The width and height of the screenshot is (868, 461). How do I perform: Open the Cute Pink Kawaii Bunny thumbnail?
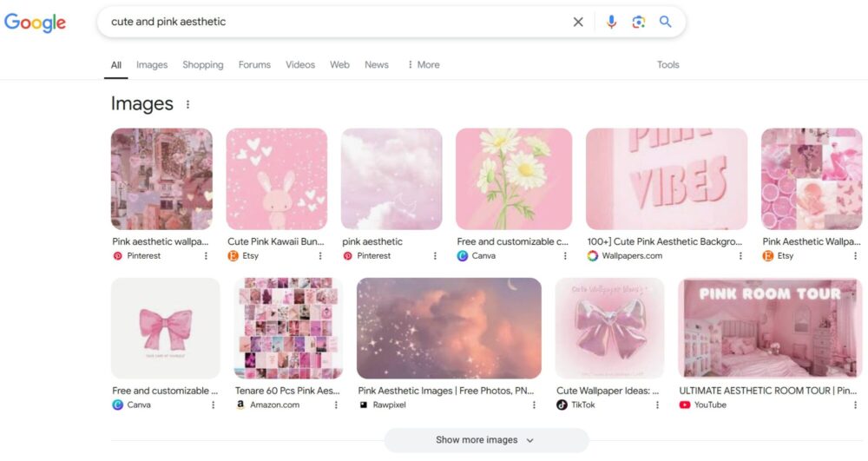276,179
